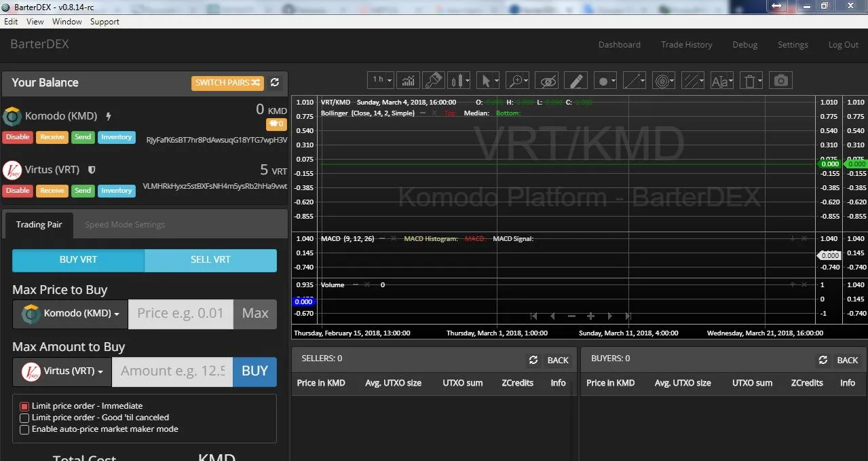Open the cursor tool dropdown
Image resolution: width=868 pixels, height=461 pixels.
point(489,81)
